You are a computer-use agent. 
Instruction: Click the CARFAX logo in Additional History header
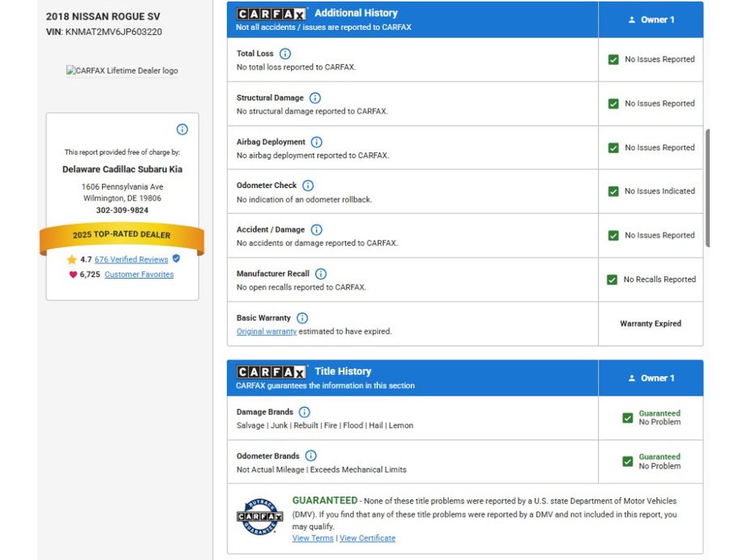271,14
